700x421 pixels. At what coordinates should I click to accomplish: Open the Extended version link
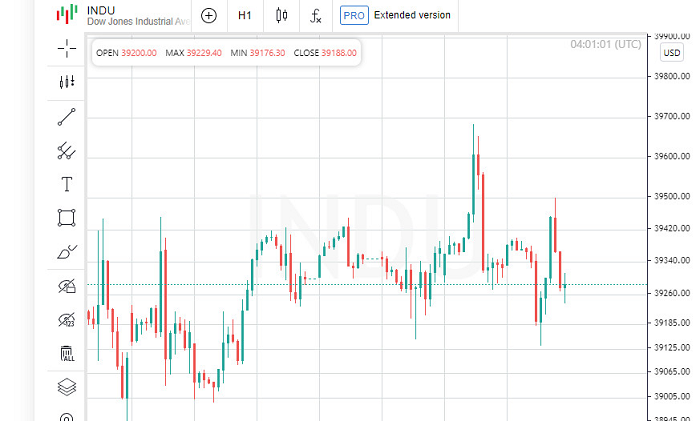coord(412,15)
